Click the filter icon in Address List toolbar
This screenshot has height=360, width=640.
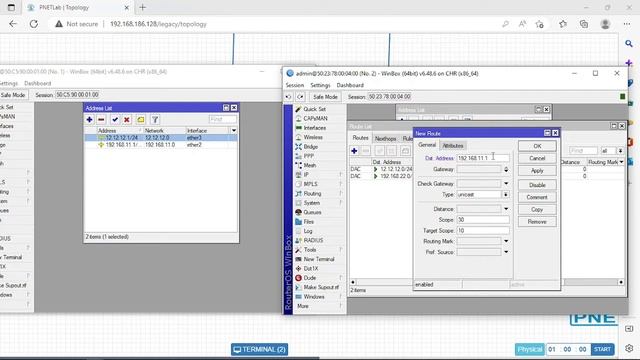[155, 120]
